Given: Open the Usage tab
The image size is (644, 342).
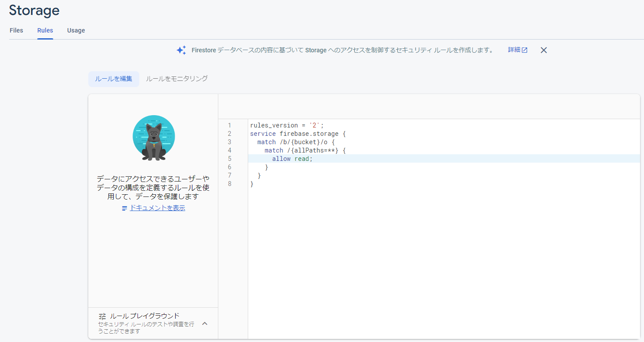Looking at the screenshot, I should coord(76,30).
